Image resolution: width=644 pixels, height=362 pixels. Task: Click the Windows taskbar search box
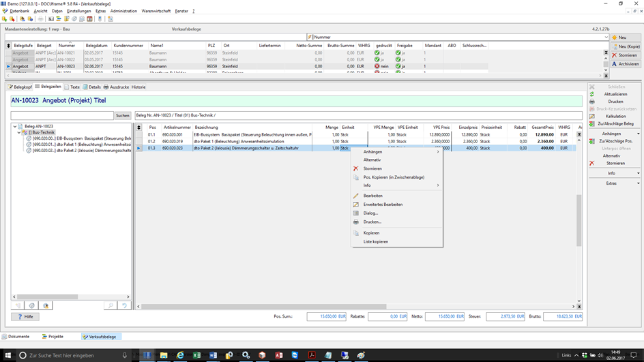(74, 355)
